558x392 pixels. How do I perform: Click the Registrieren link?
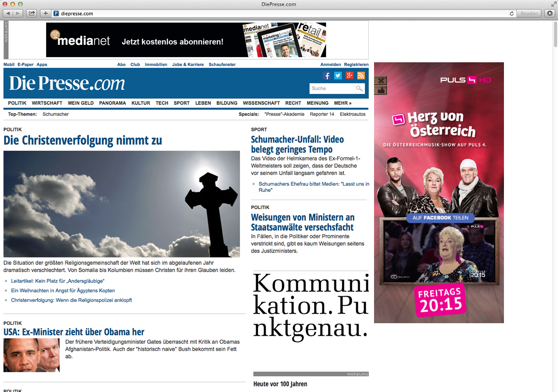click(x=356, y=64)
